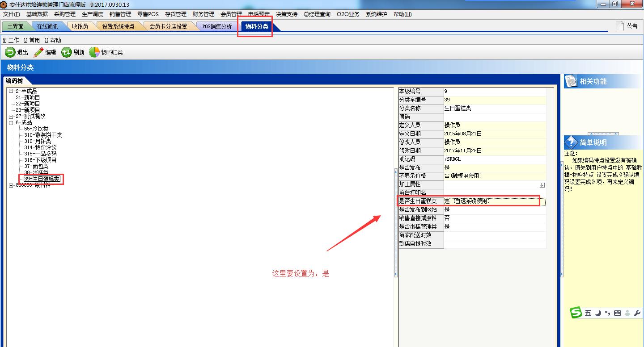This screenshot has height=347, width=644.
Task: Click the punctuation icon in input method bar
Action: pyautogui.click(x=607, y=313)
